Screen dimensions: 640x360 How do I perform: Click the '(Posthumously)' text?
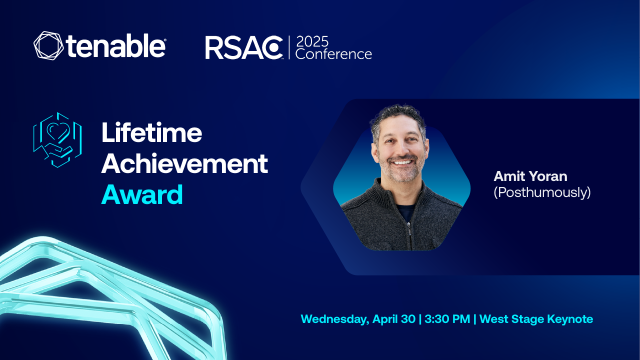542,192
